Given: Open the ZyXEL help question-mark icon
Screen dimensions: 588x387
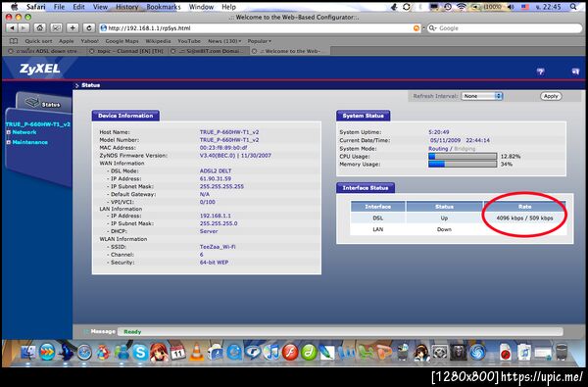Looking at the screenshot, I should pos(540,72).
